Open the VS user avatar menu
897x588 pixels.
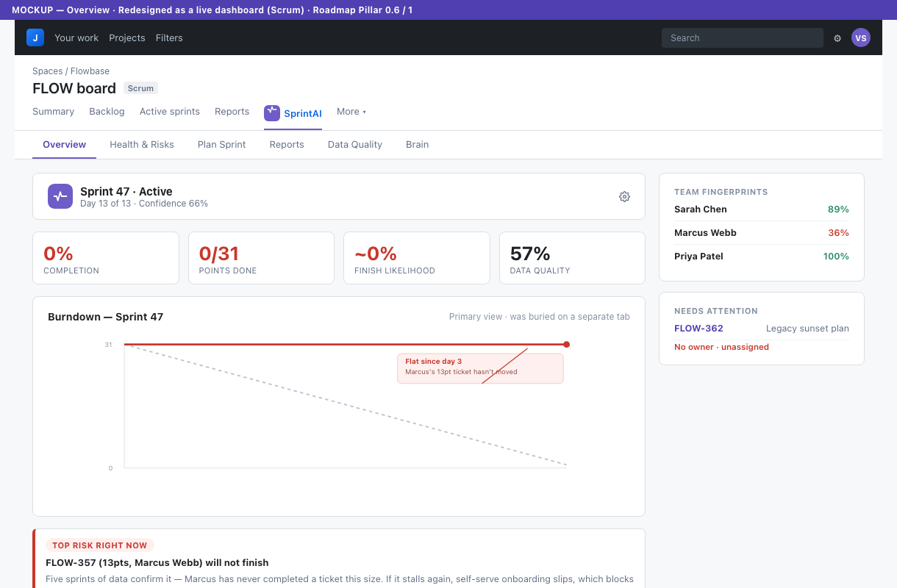[861, 37]
